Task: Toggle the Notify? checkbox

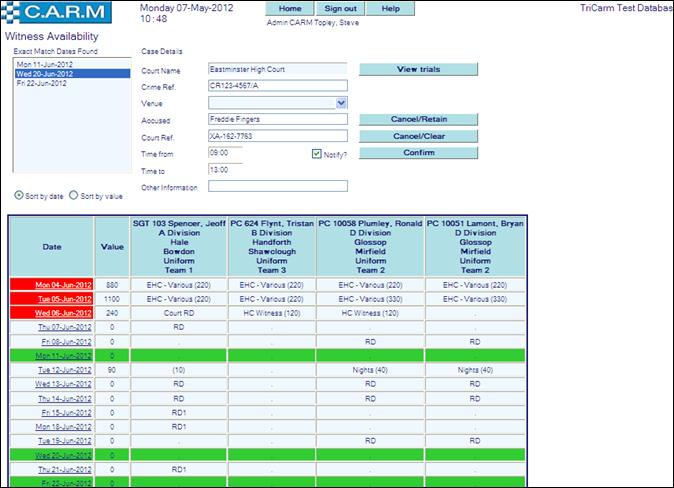Action: (316, 154)
